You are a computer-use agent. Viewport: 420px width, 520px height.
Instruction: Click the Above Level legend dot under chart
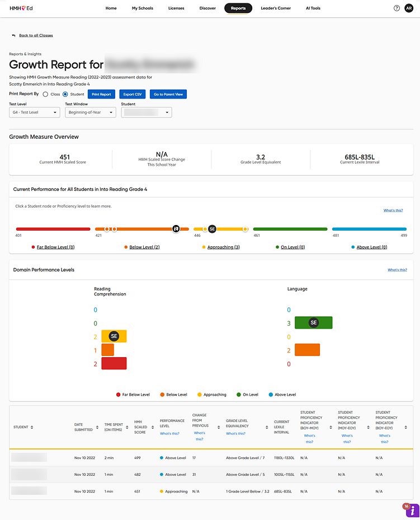tap(271, 395)
